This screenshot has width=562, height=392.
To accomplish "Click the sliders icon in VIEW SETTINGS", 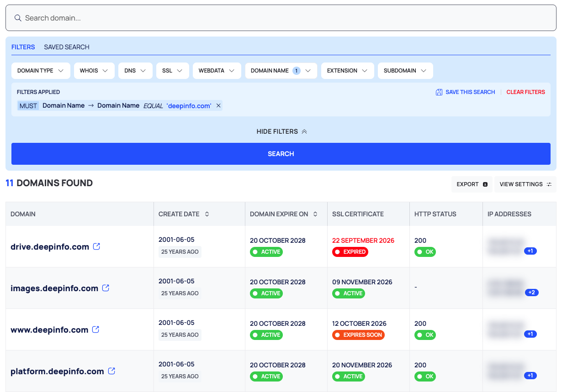I will click(549, 184).
